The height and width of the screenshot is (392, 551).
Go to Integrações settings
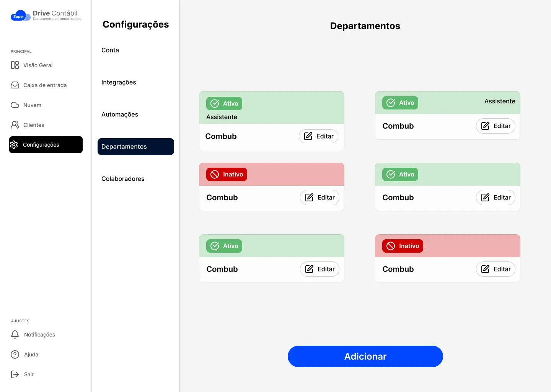(119, 82)
